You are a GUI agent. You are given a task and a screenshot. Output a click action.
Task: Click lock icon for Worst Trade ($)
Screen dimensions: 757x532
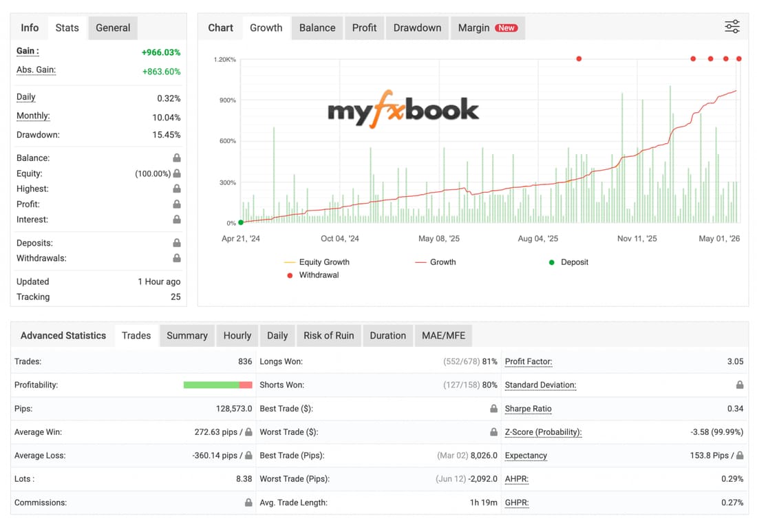coord(493,432)
